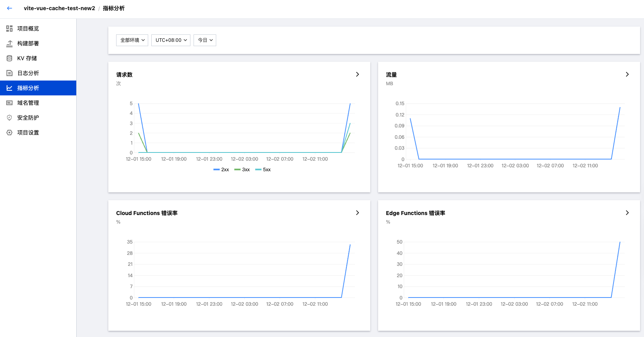Open Edge Functions 错误率 detail arrow
Image resolution: width=644 pixels, height=337 pixels.
point(627,213)
